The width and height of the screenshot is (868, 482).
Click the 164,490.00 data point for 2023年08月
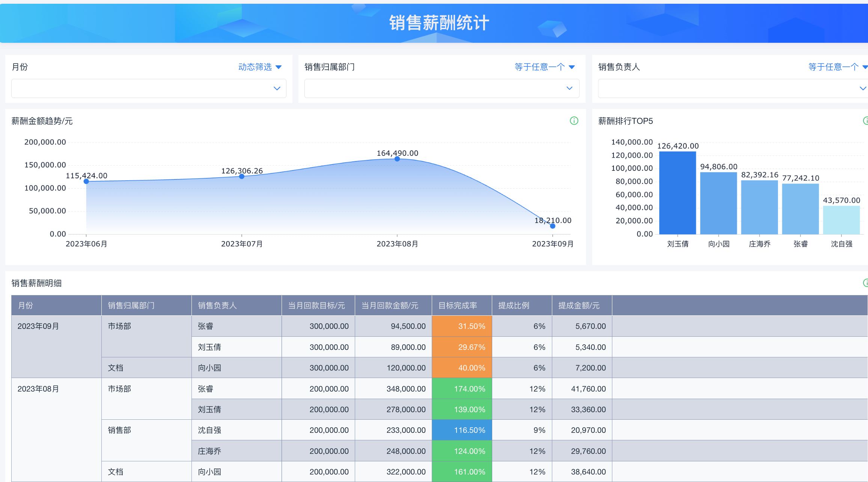pos(397,159)
